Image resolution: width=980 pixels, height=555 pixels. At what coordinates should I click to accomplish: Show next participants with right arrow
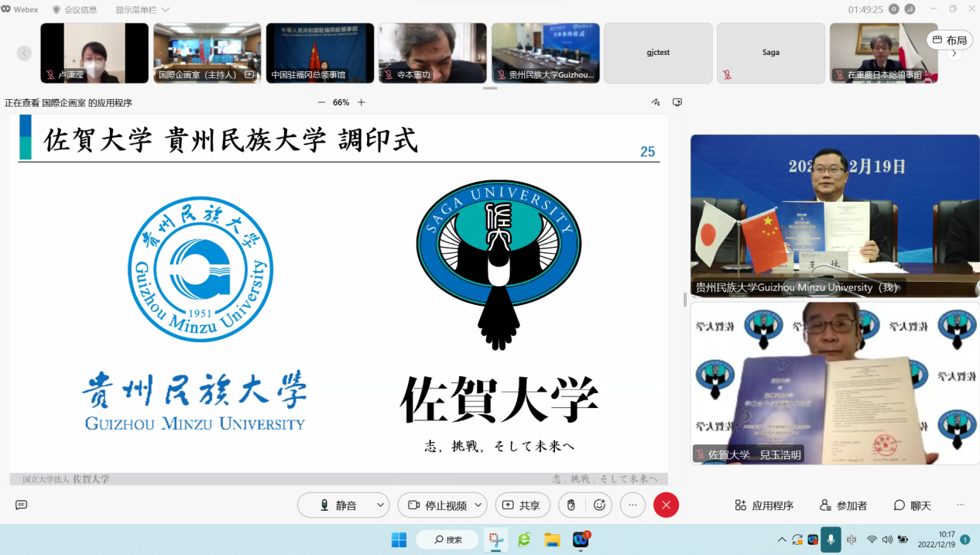click(955, 53)
